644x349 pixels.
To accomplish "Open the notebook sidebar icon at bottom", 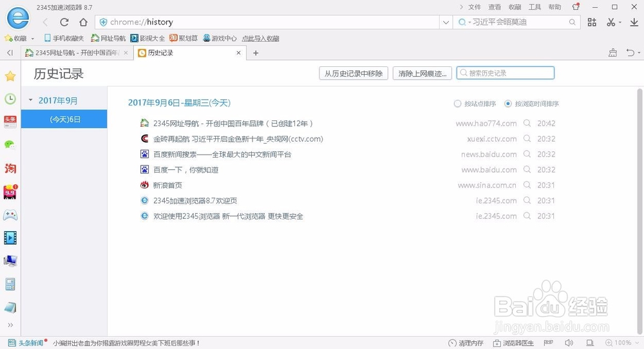I will (10, 307).
